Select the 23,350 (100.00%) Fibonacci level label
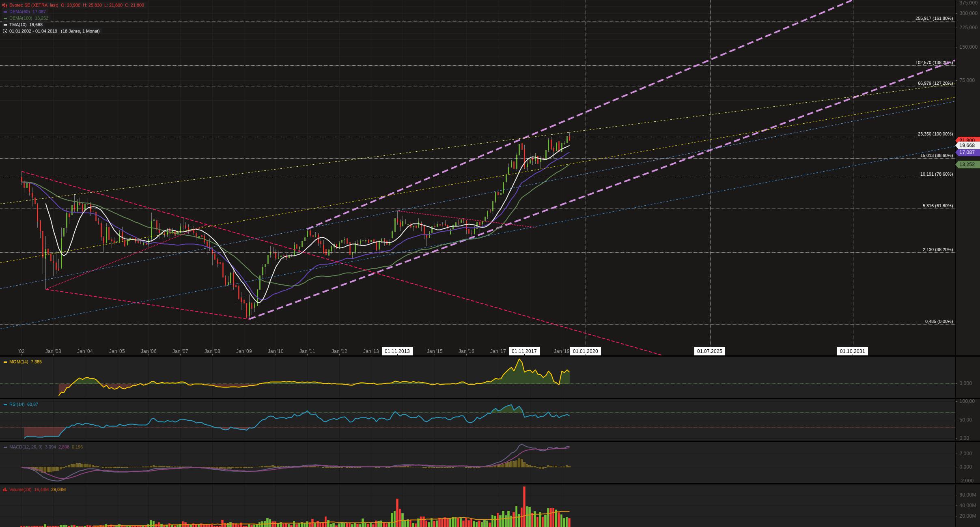The width and height of the screenshot is (980, 527). (x=935, y=134)
